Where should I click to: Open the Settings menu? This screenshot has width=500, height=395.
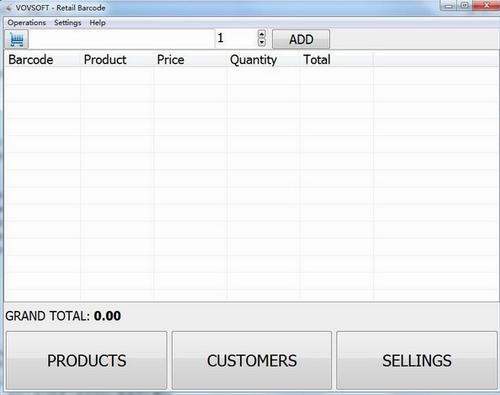(68, 23)
